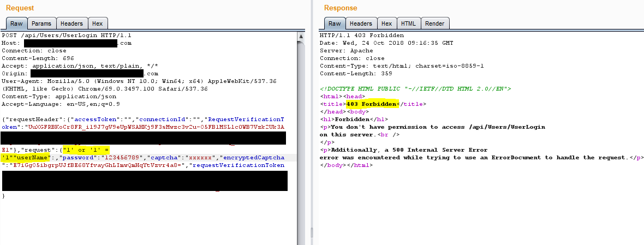Image resolution: width=644 pixels, height=245 pixels.
Task: Click the highlighted 403 Forbidden title text
Action: (371, 104)
